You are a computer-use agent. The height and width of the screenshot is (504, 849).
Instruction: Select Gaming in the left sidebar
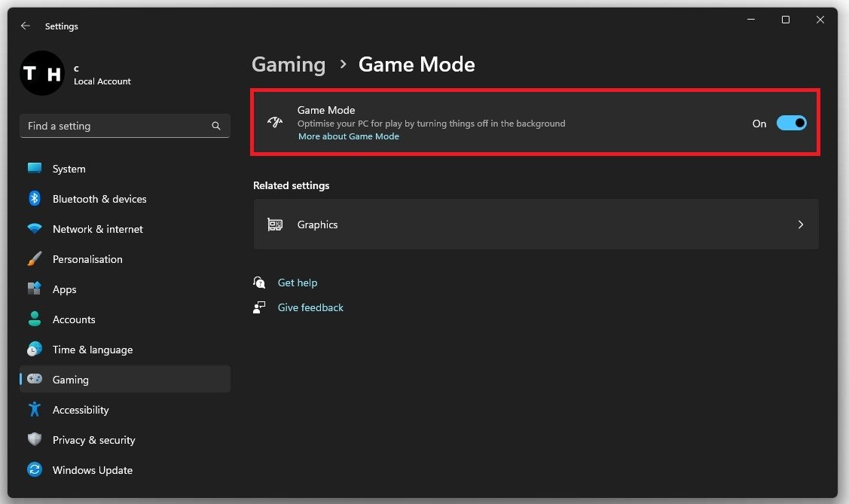point(71,380)
